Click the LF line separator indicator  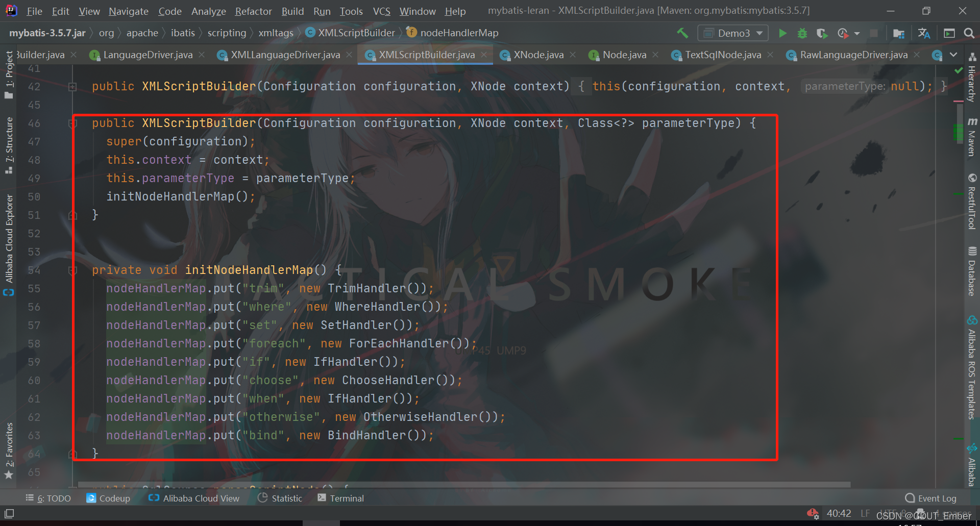(865, 513)
